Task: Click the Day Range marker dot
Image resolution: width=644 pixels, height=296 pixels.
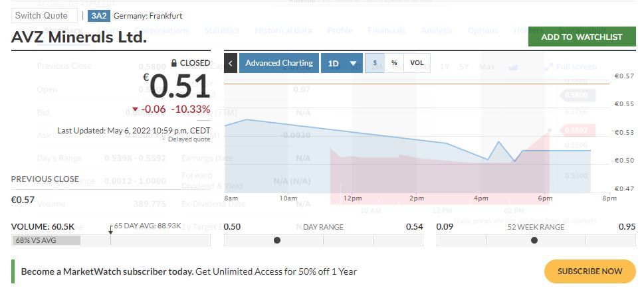Action: coord(277,240)
